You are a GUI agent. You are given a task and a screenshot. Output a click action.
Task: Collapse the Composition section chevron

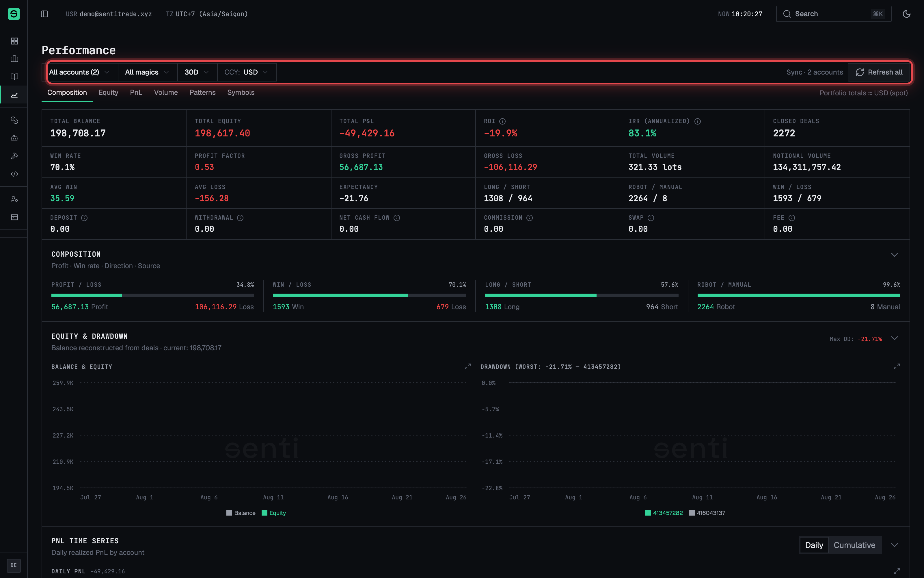pyautogui.click(x=894, y=255)
